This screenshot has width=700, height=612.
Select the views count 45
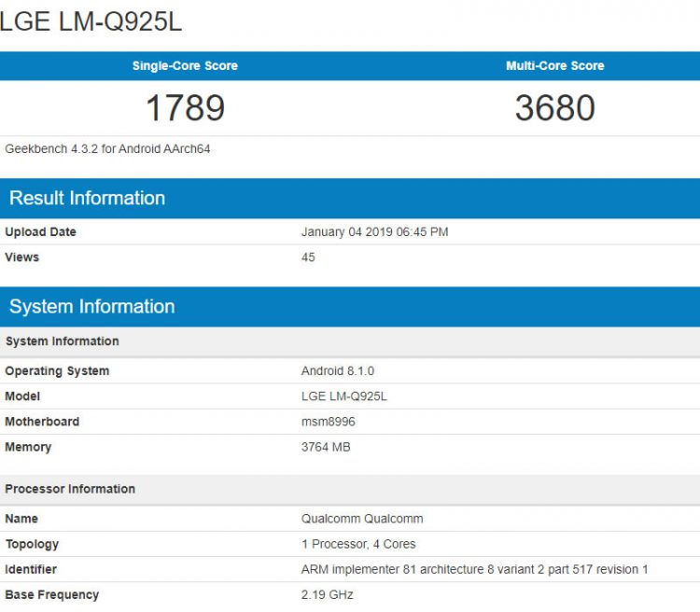point(308,257)
